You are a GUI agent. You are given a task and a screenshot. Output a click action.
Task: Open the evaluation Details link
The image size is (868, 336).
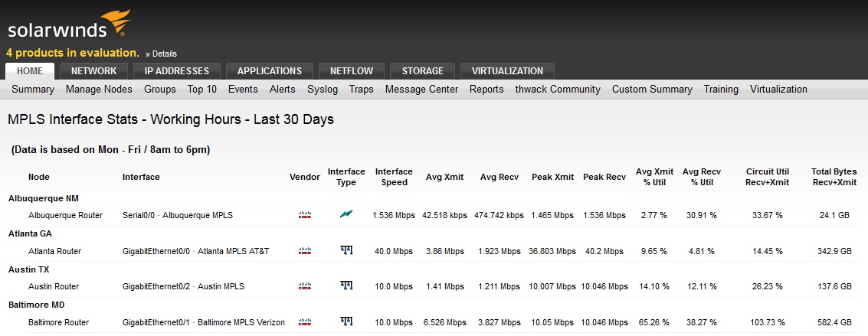[x=161, y=54]
